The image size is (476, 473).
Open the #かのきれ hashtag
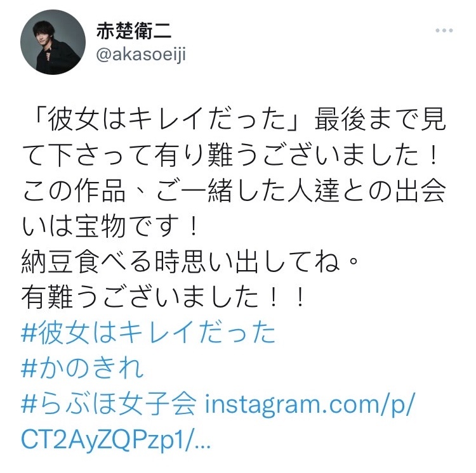tap(83, 368)
